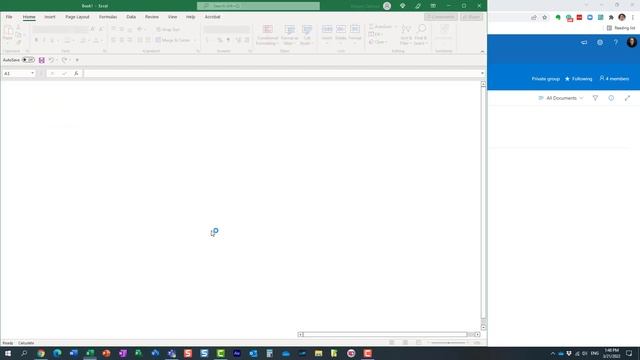The height and width of the screenshot is (360, 640).
Task: Open the Acrobat ribbon tab
Action: (x=212, y=17)
